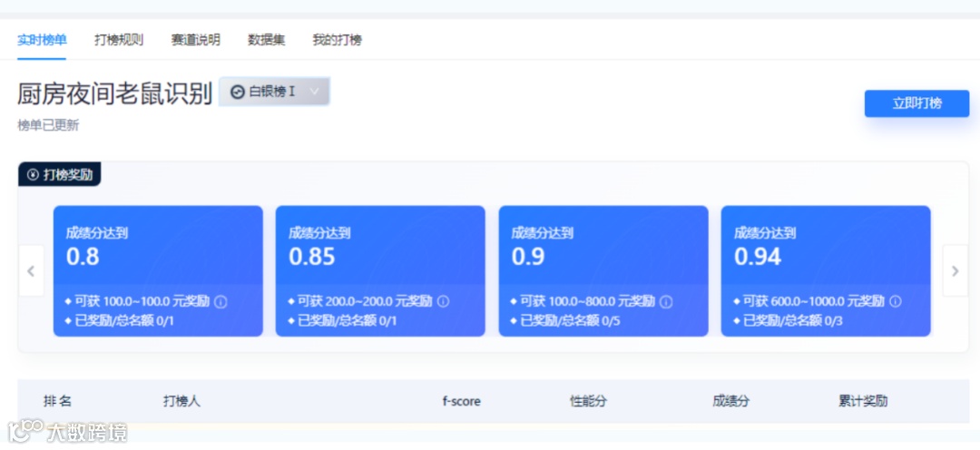Screen dimensions: 980x450
Task: Open the 赛道说明 tab
Action: pos(196,40)
